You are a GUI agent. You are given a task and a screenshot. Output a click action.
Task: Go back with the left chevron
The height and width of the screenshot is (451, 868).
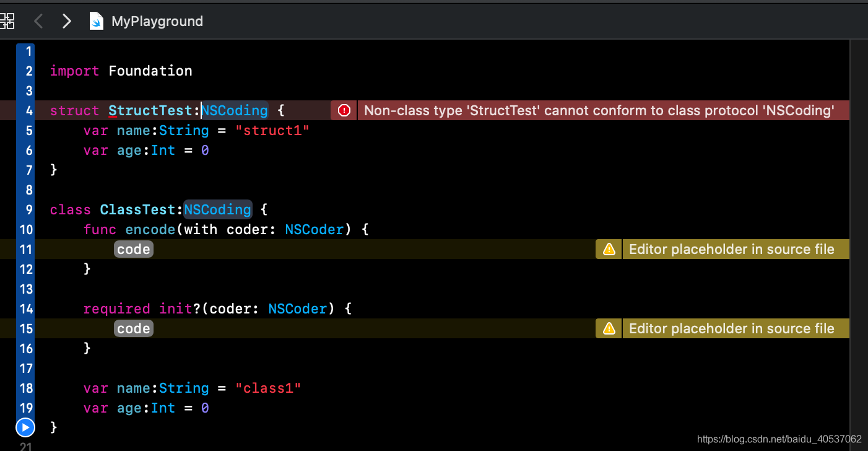(38, 22)
